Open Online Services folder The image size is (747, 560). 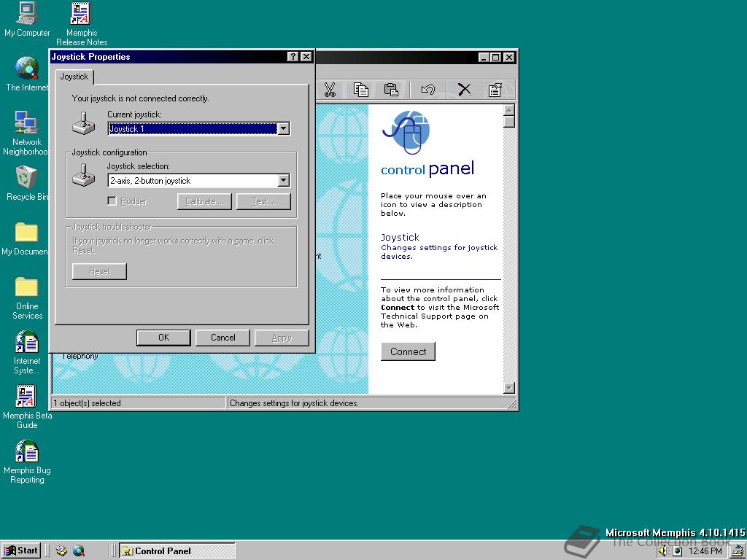coord(27,297)
